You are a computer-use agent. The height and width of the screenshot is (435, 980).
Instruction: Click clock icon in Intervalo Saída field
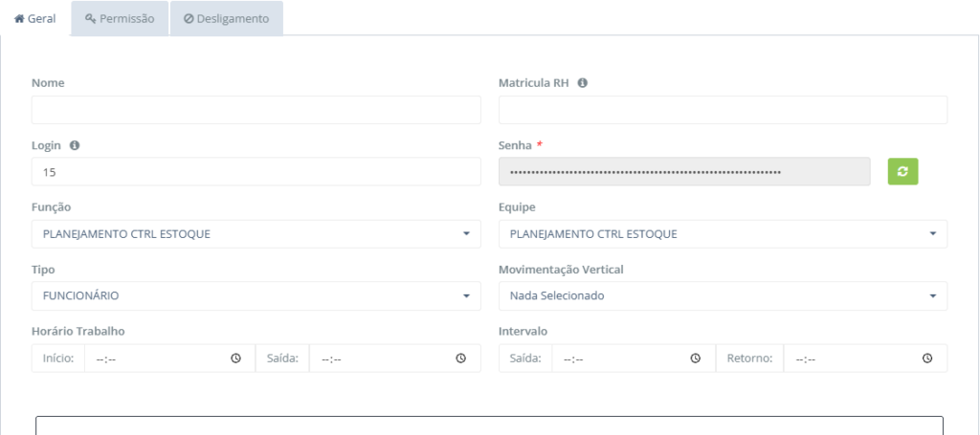pyautogui.click(x=695, y=359)
